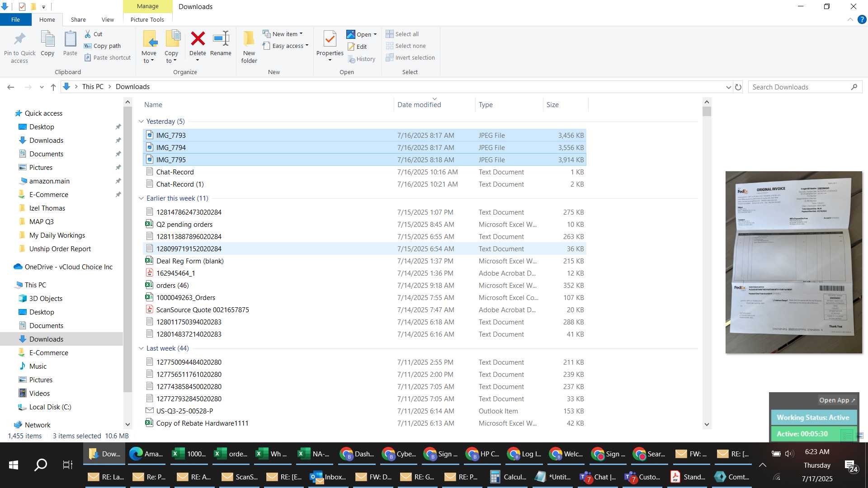
Task: Click the New folder icon
Action: click(249, 39)
